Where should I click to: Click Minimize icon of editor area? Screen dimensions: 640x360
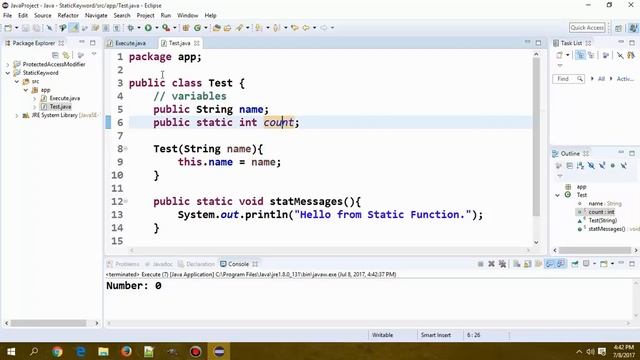[x=527, y=42]
